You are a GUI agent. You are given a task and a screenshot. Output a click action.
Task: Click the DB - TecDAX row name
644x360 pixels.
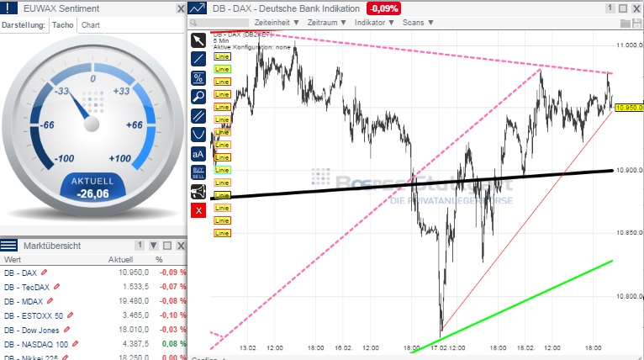tap(27, 288)
